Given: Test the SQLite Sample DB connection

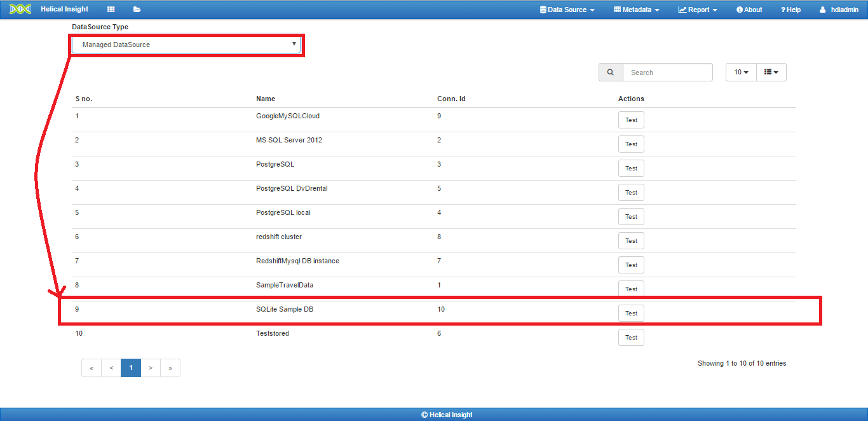Looking at the screenshot, I should (x=631, y=313).
